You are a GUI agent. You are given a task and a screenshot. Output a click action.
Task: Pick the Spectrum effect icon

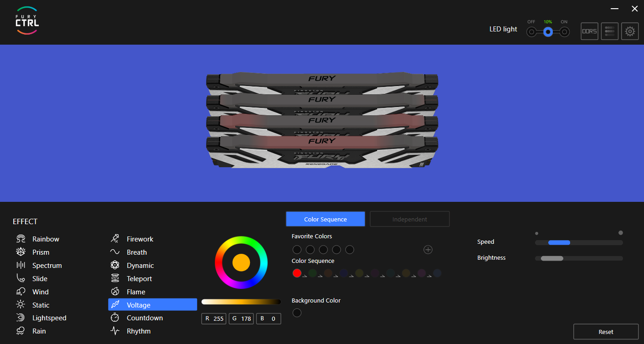pyautogui.click(x=21, y=265)
